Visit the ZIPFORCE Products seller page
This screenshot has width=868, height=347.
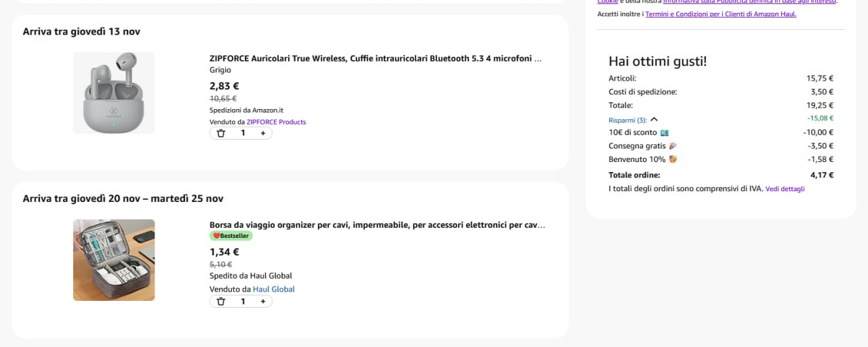tap(276, 122)
